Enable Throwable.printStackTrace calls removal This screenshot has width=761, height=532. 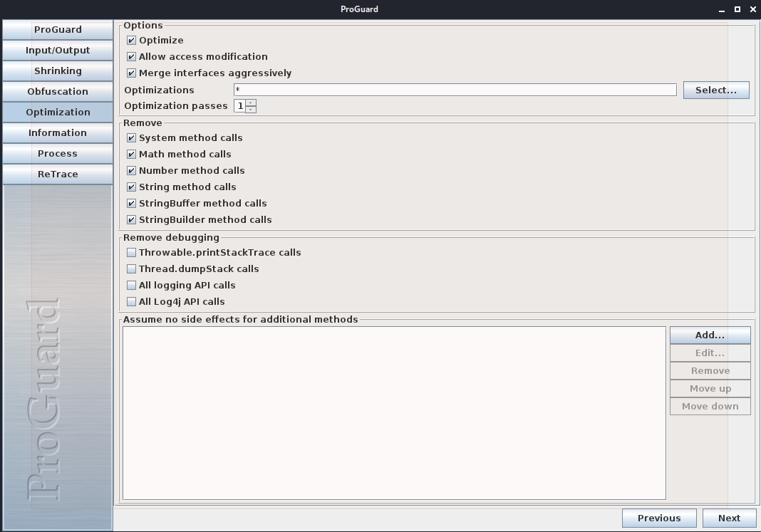(x=131, y=253)
